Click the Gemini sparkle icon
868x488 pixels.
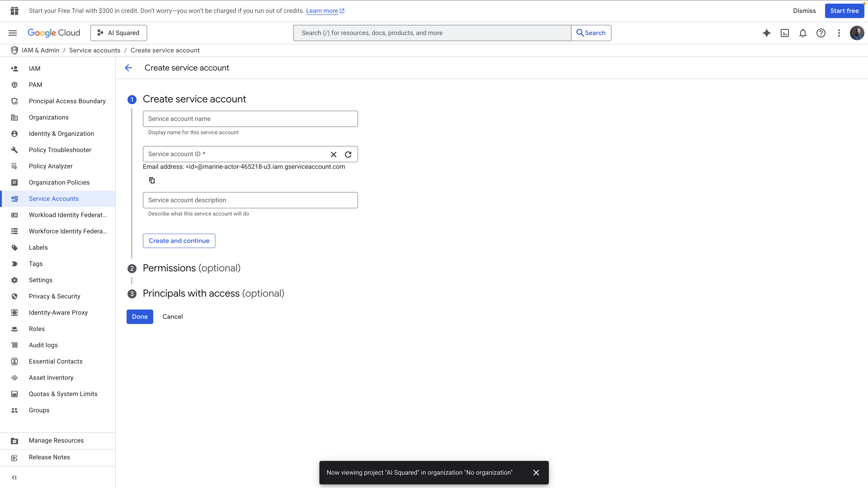point(767,33)
